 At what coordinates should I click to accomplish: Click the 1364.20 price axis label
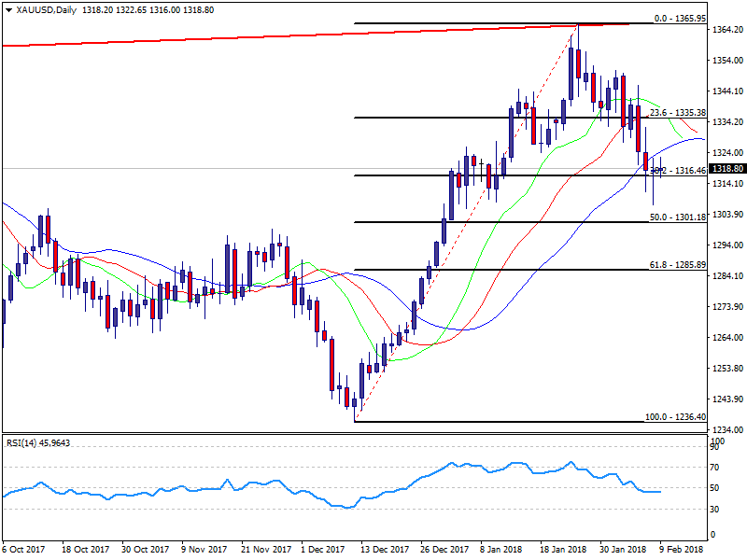click(x=726, y=30)
